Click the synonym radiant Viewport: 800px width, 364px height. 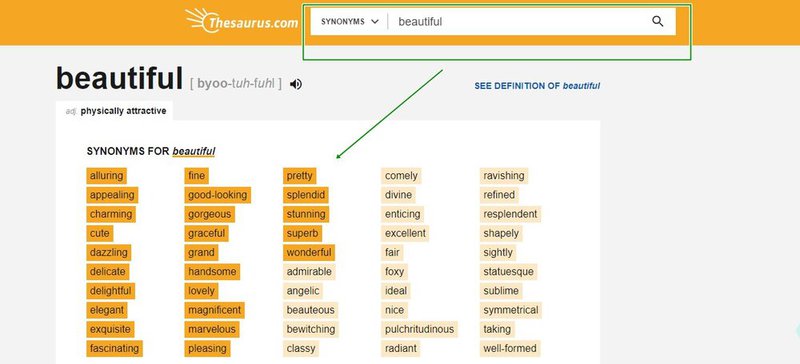point(401,349)
